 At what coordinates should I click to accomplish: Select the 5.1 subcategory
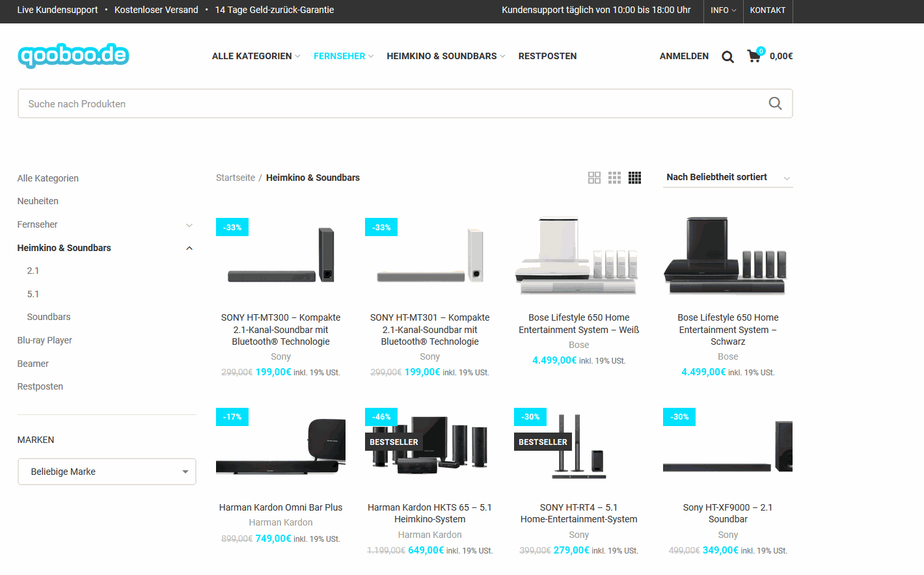tap(33, 294)
